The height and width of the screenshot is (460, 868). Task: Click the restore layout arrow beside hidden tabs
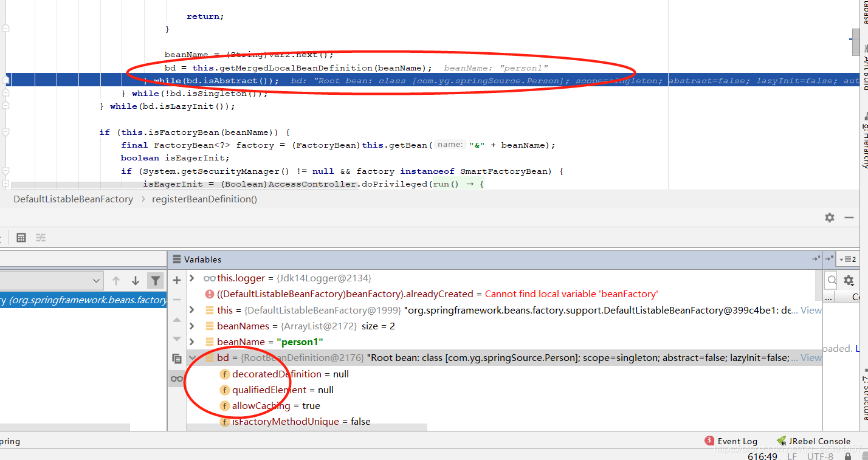(x=830, y=259)
